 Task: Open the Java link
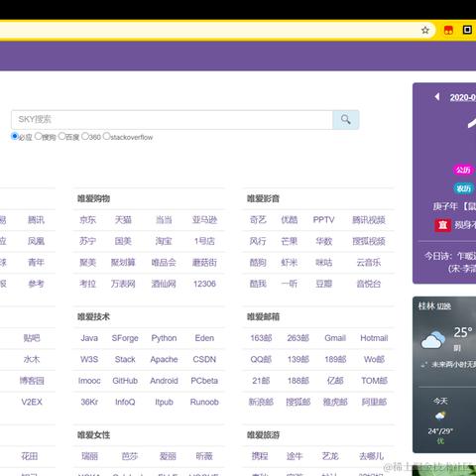point(89,338)
